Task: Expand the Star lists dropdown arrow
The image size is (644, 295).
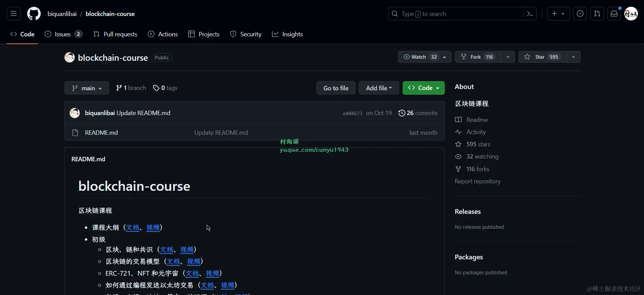Action: (x=573, y=57)
